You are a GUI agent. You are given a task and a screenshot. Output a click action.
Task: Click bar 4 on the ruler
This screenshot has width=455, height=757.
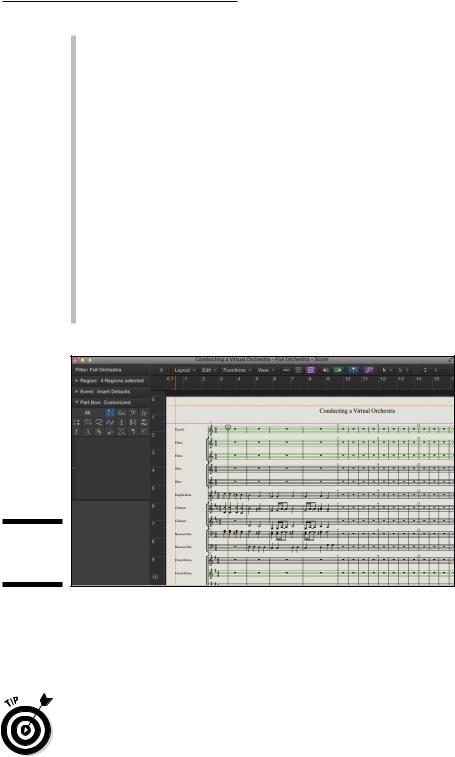coord(239,379)
